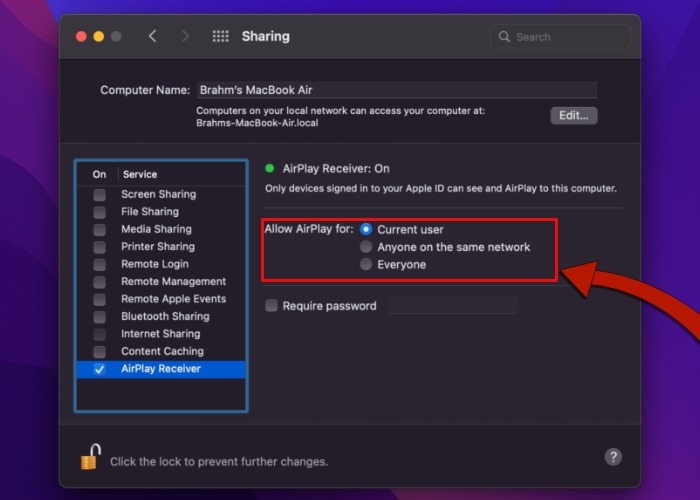The height and width of the screenshot is (500, 700).
Task: Select the Printer Sharing service row
Action: tap(161, 247)
